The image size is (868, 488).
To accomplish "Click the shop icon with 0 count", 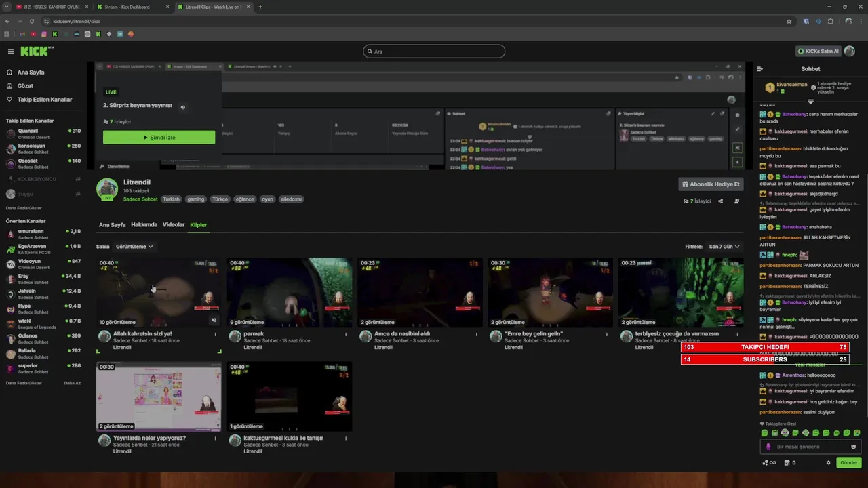I will click(789, 463).
